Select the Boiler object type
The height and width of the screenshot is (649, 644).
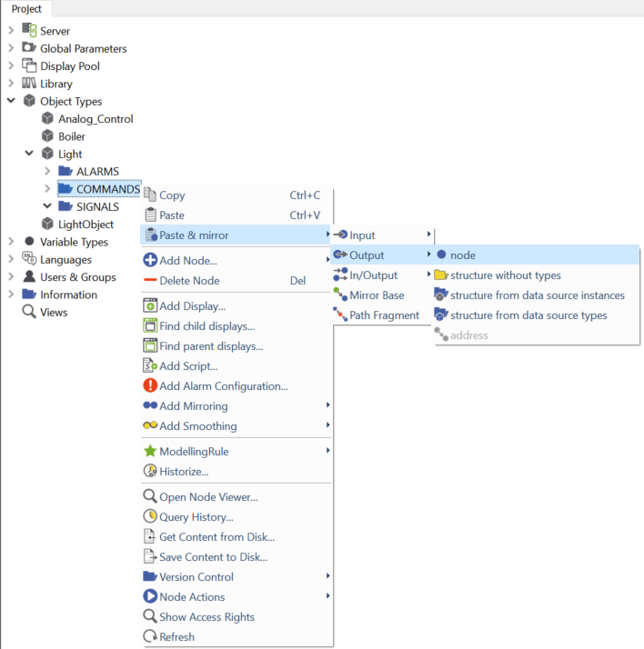(x=71, y=136)
